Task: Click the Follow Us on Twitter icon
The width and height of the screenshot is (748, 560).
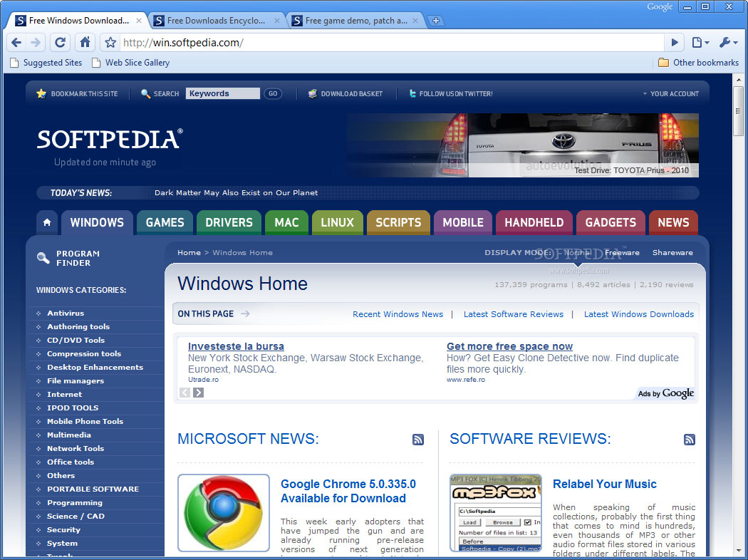Action: 412,93
